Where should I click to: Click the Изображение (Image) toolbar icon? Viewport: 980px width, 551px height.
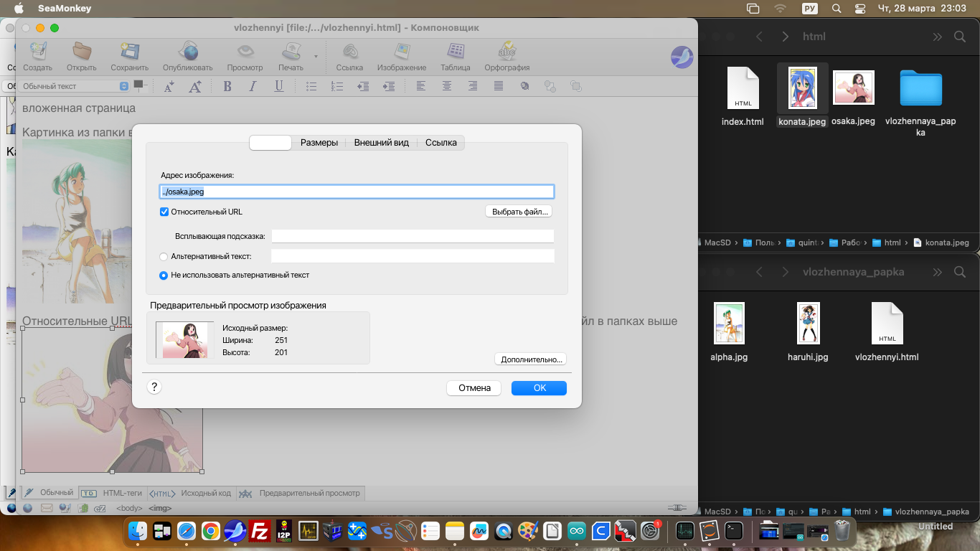click(x=402, y=56)
